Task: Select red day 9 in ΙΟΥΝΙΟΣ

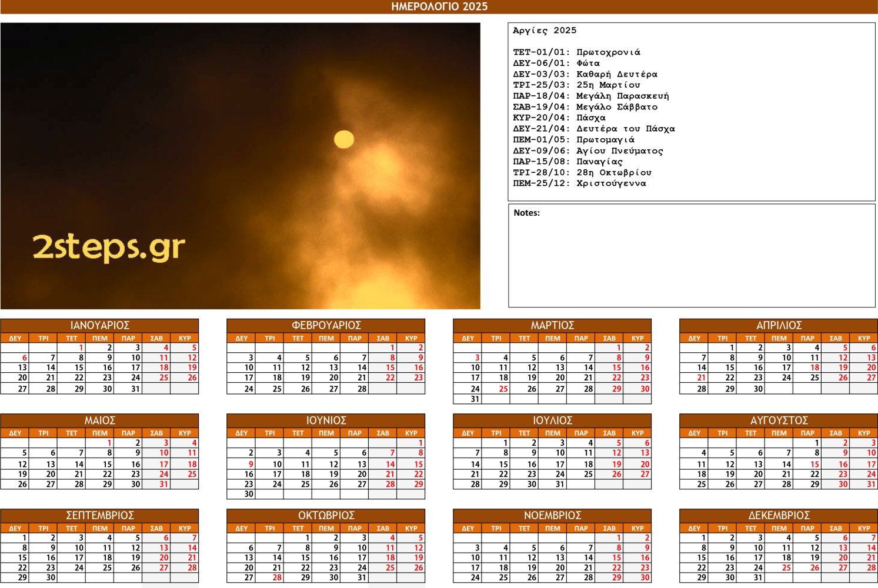Action: coord(241,464)
